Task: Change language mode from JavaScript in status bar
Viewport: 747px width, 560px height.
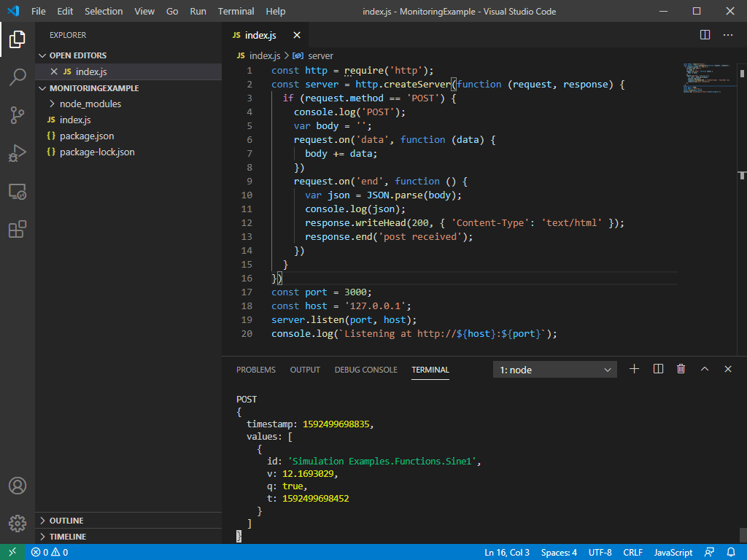Action: coord(673,552)
